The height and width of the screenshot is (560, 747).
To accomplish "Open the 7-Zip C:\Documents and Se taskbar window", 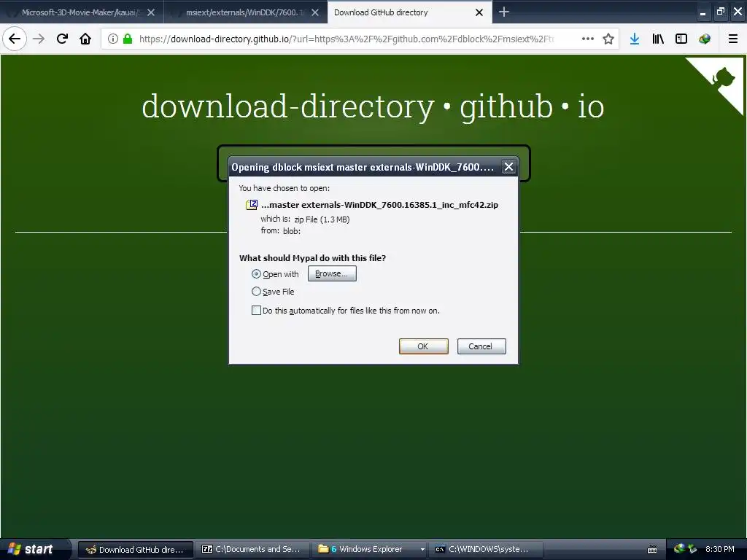I will [x=252, y=549].
